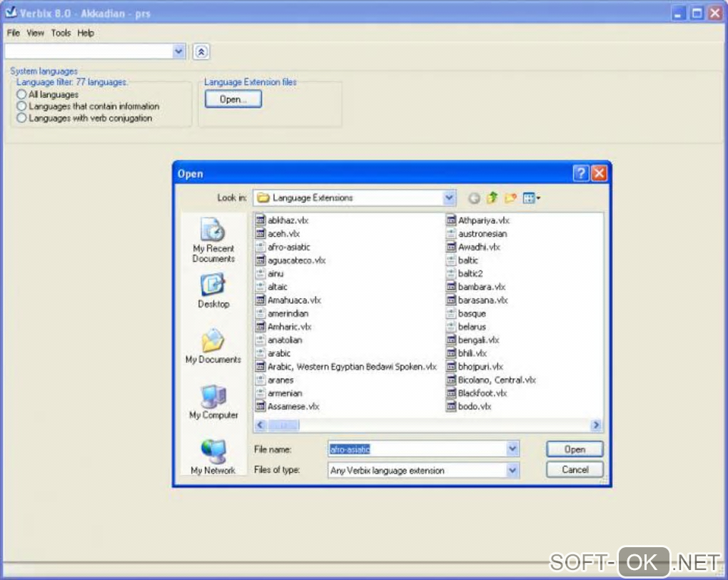The width and height of the screenshot is (728, 580).
Task: Open the Help menu
Action: 86,33
